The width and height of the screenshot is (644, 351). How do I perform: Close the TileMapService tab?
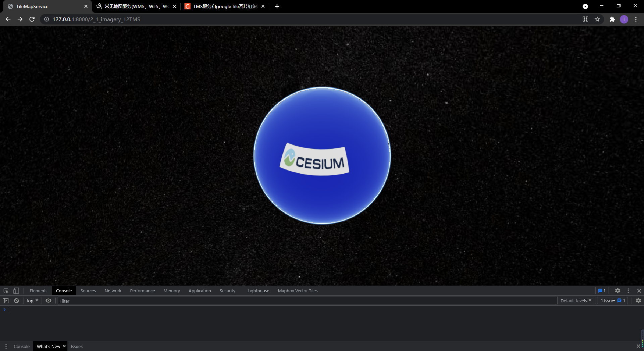(x=86, y=6)
